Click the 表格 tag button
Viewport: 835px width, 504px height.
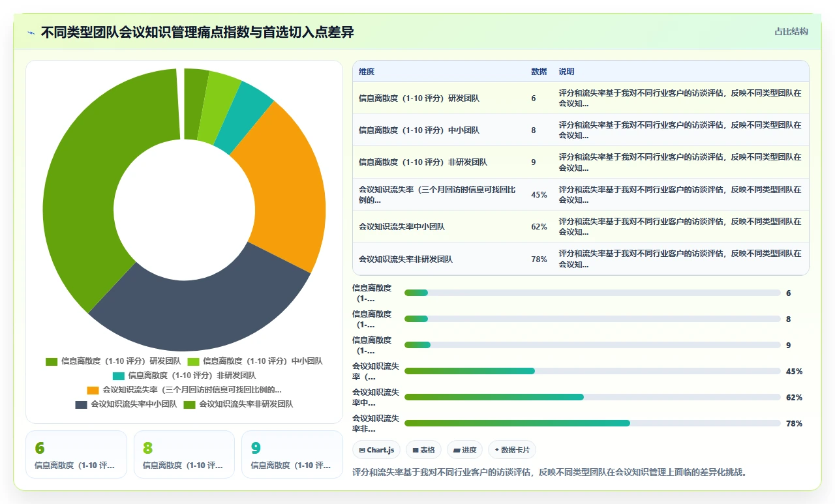coord(423,450)
